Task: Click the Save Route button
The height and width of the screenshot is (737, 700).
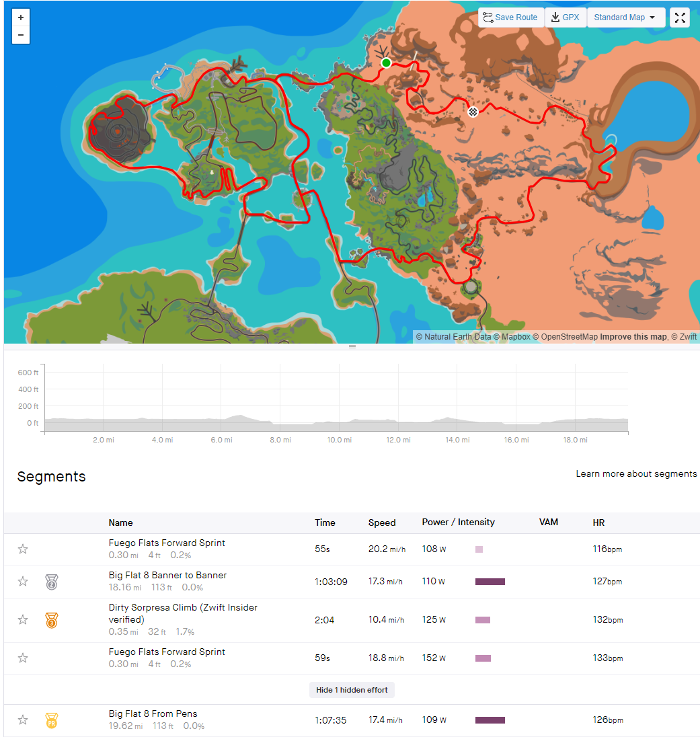Action: pos(510,17)
